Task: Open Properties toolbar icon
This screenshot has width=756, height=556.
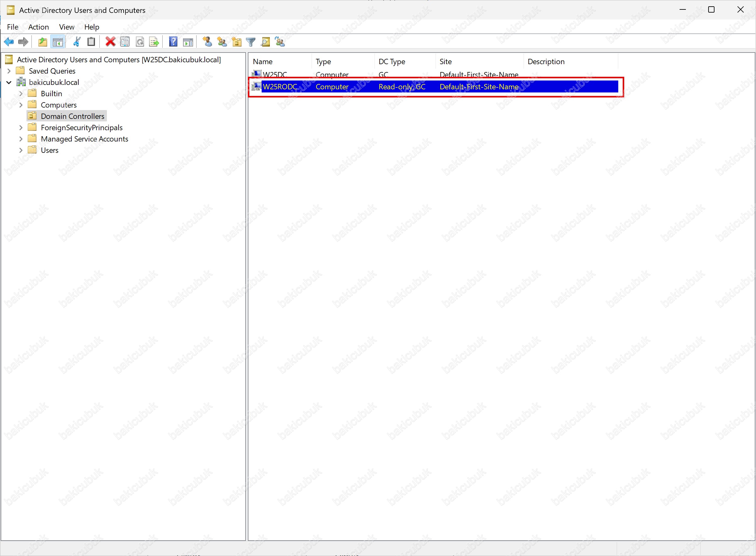Action: [125, 42]
